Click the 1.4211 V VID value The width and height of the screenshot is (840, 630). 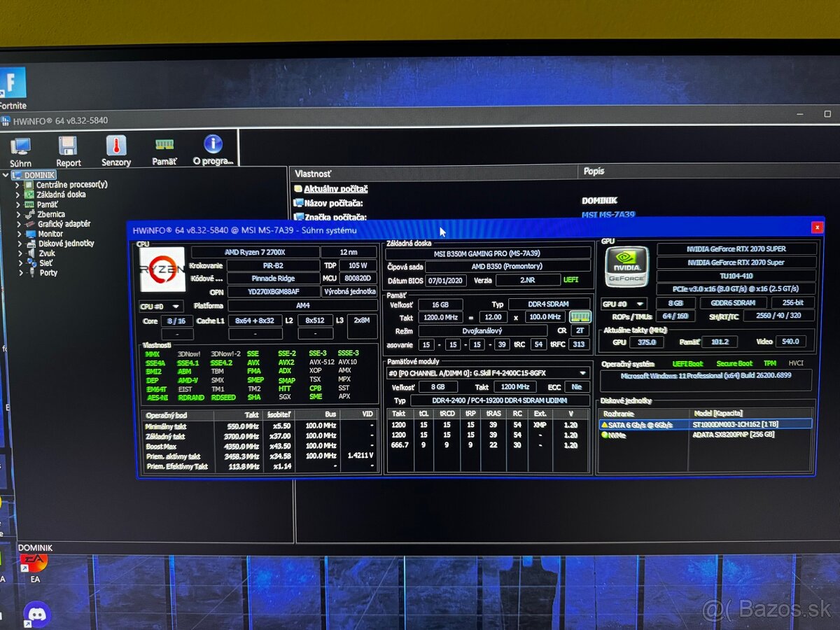359,456
